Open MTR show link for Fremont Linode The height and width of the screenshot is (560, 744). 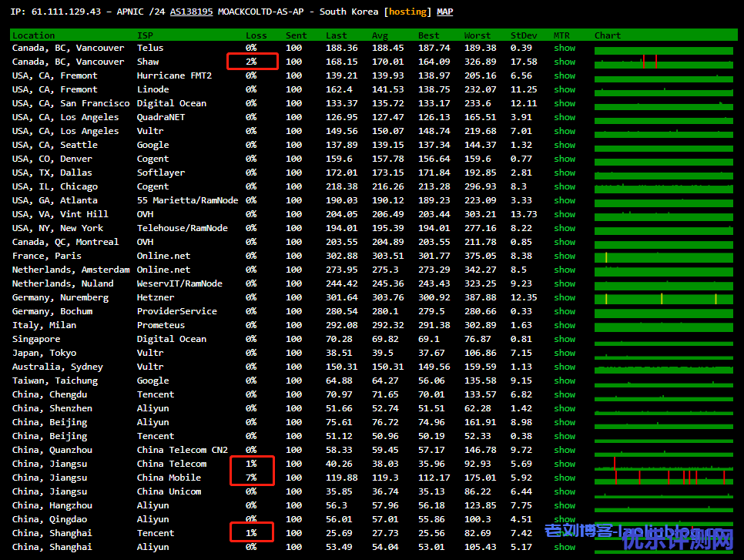(x=565, y=89)
